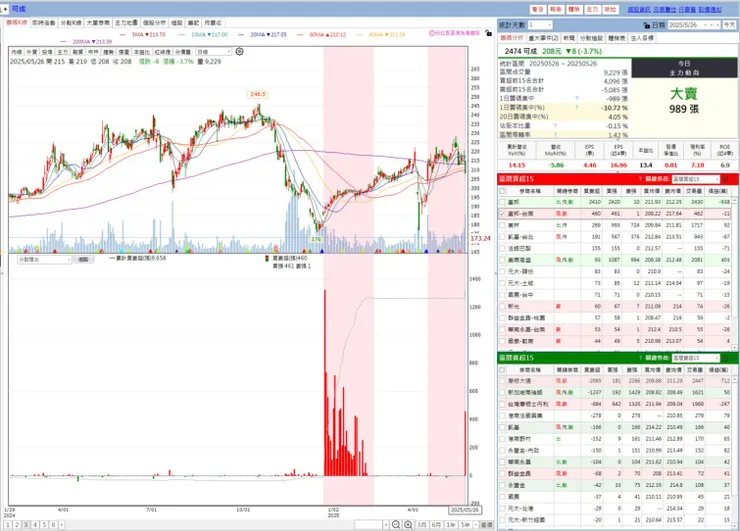Viewport: 740px width, 531px height.
Task: Click the red 主力 button in the top bar
Action: pos(592,9)
